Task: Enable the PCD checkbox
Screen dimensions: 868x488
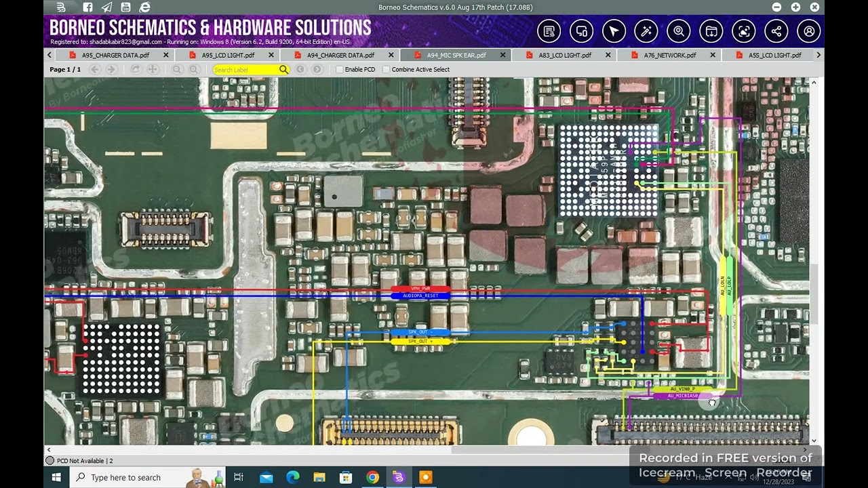Action: (x=340, y=69)
